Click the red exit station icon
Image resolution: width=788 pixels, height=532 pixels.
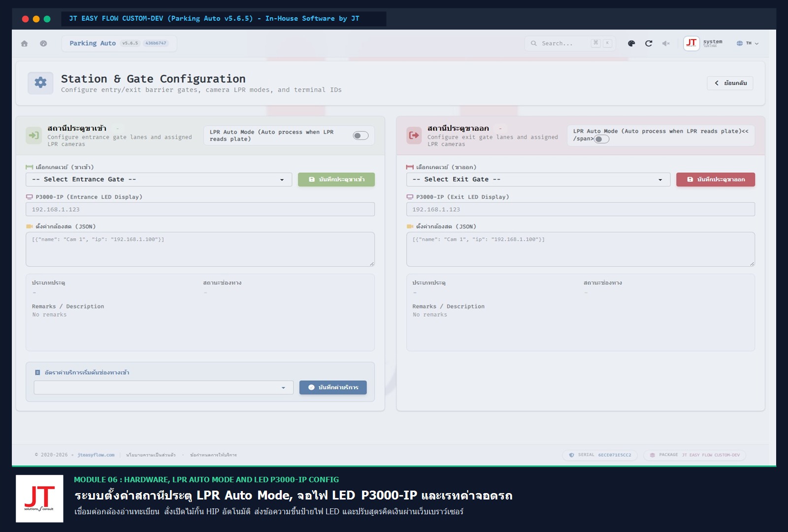pos(414,135)
